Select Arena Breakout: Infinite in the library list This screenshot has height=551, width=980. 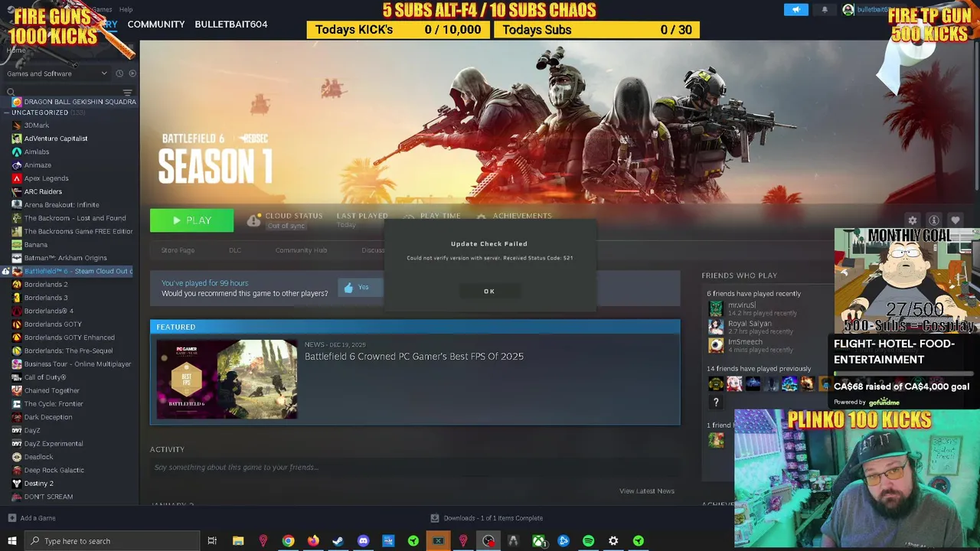pyautogui.click(x=61, y=205)
